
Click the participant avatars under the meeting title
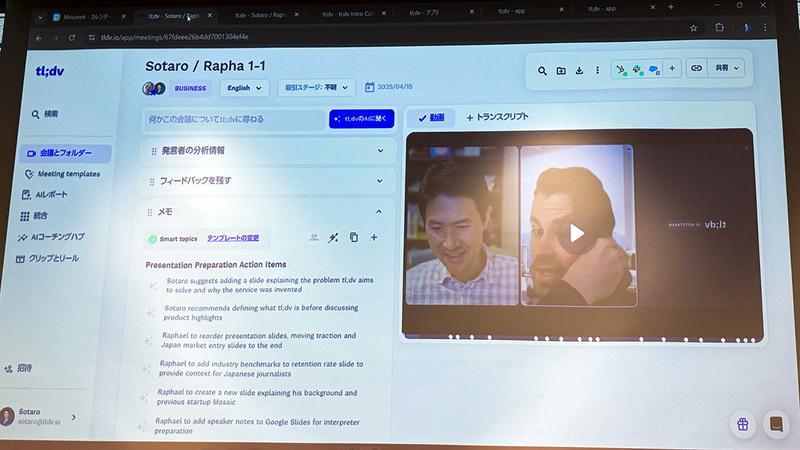point(154,89)
